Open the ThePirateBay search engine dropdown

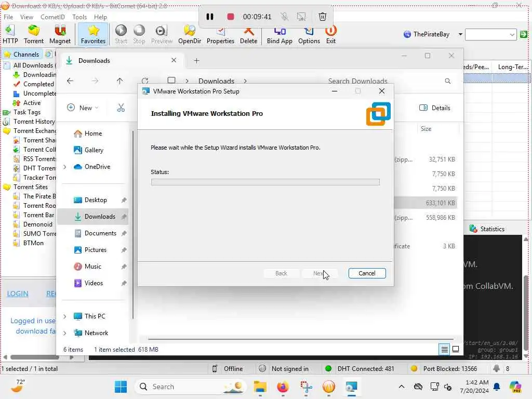[x=460, y=34]
